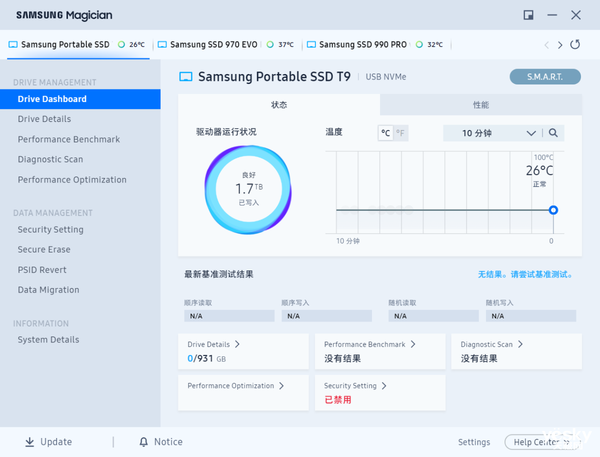The height and width of the screenshot is (457, 600).
Task: Go to next drive with right arrow
Action: (x=560, y=45)
